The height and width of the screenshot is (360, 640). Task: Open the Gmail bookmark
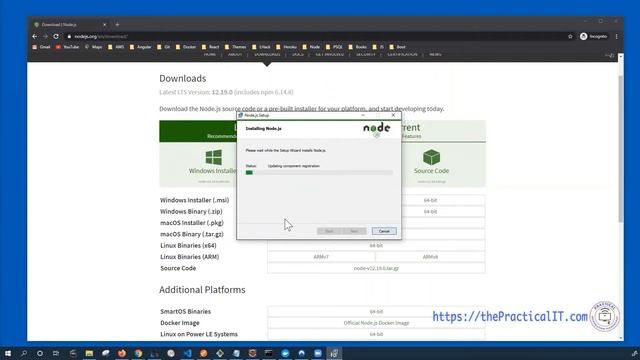(41, 47)
